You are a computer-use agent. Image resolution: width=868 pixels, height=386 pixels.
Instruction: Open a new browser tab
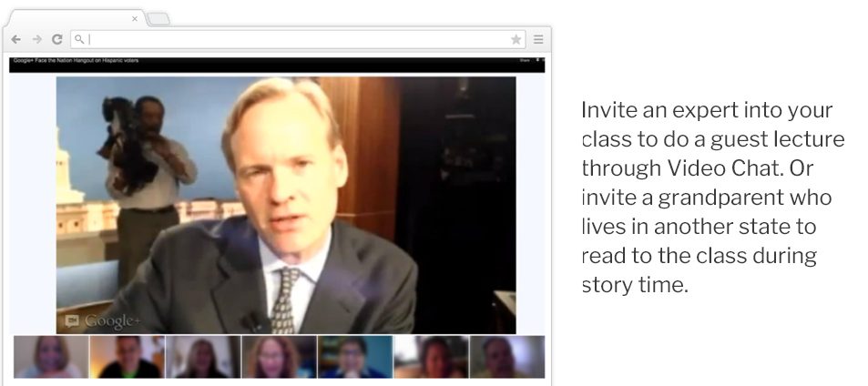(x=158, y=19)
